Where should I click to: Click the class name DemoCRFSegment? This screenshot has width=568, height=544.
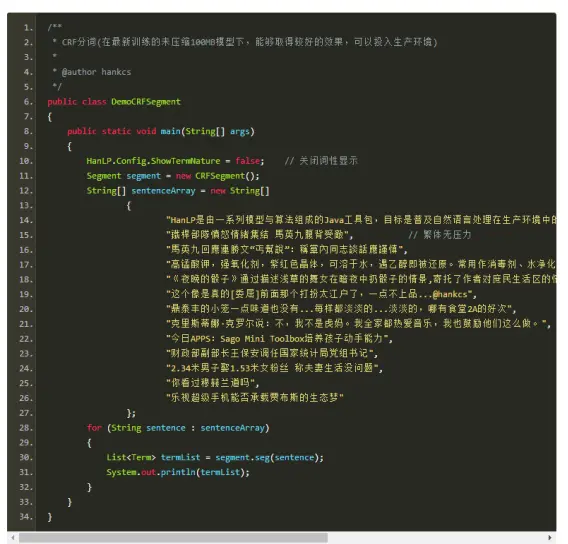146,102
